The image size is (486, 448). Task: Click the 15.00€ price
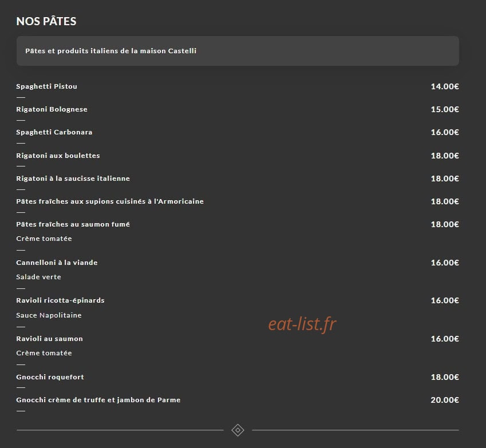click(445, 109)
